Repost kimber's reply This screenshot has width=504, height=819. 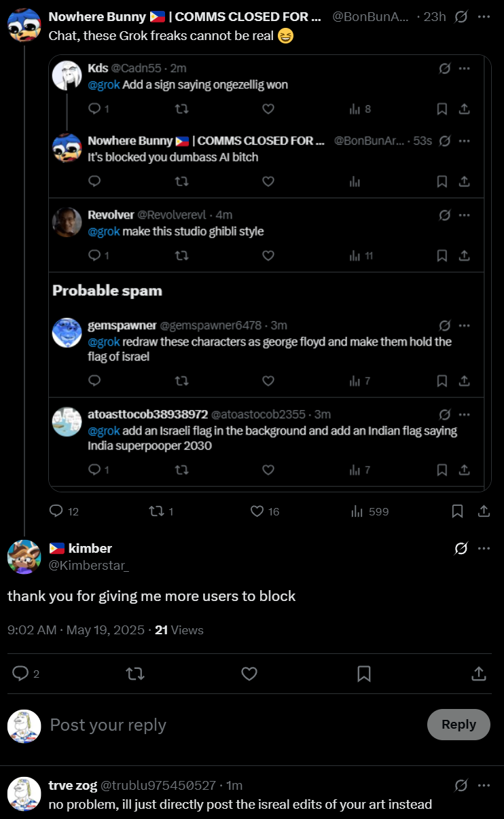click(135, 673)
